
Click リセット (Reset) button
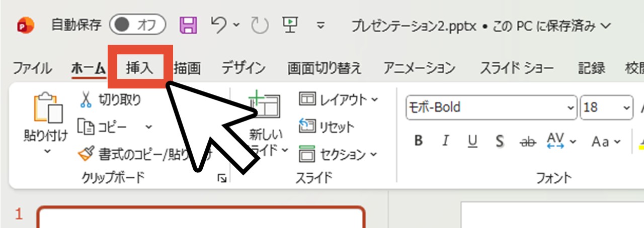coord(327,127)
